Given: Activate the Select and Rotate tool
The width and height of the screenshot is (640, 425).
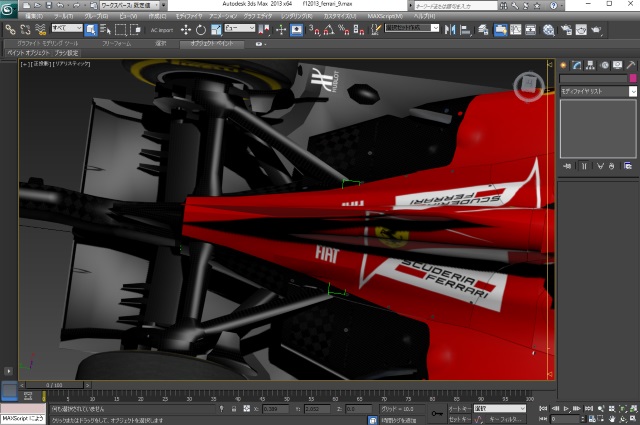Looking at the screenshot, I should (x=201, y=30).
